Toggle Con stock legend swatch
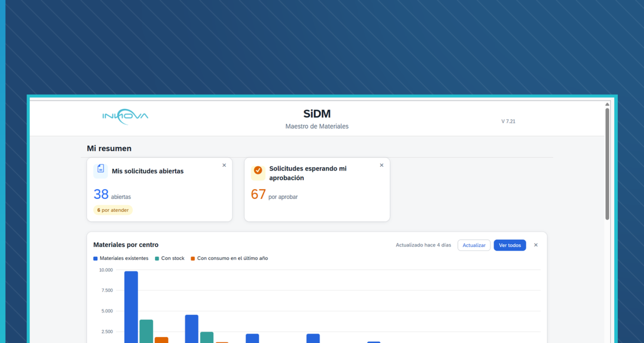644x343 pixels. click(157, 259)
